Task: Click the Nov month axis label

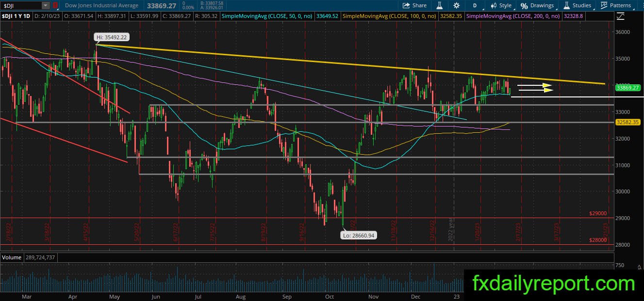Action: point(373,296)
